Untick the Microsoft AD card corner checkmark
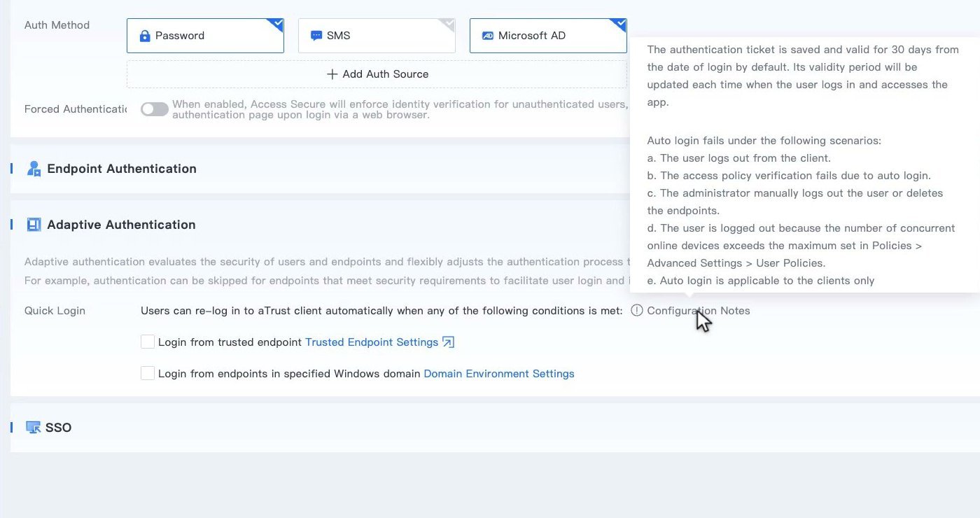The width and height of the screenshot is (980, 518). (x=619, y=26)
